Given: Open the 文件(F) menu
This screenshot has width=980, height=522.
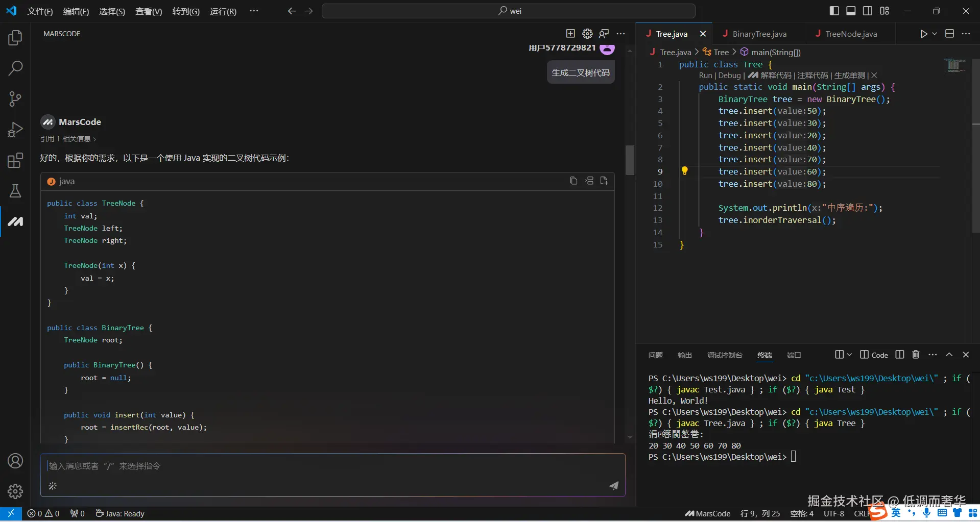Looking at the screenshot, I should pyautogui.click(x=40, y=11).
